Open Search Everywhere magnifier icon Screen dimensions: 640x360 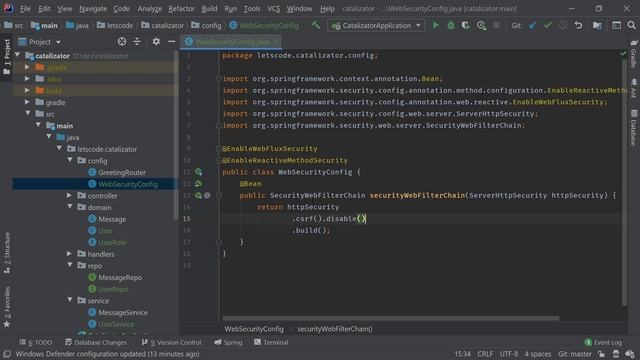pos(631,25)
